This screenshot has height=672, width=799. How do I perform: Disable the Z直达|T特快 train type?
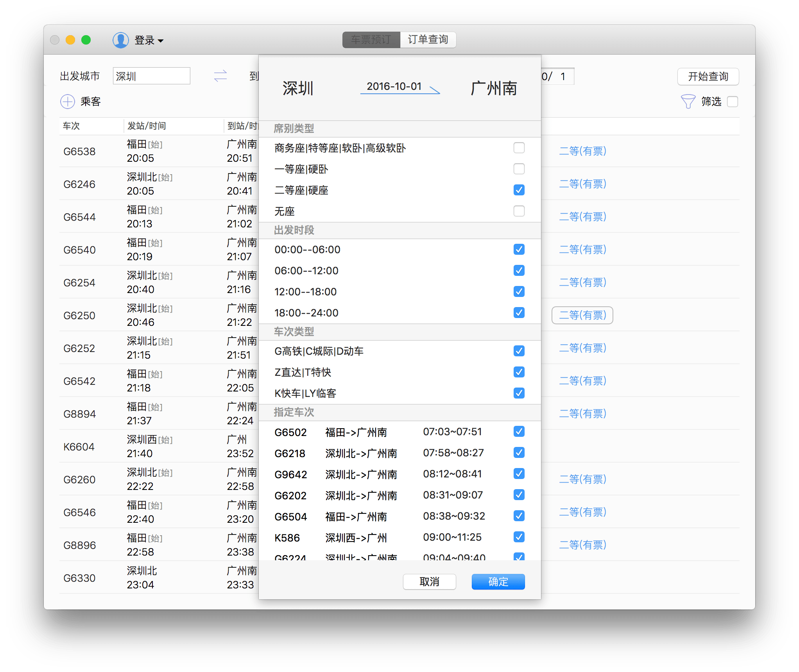point(519,372)
